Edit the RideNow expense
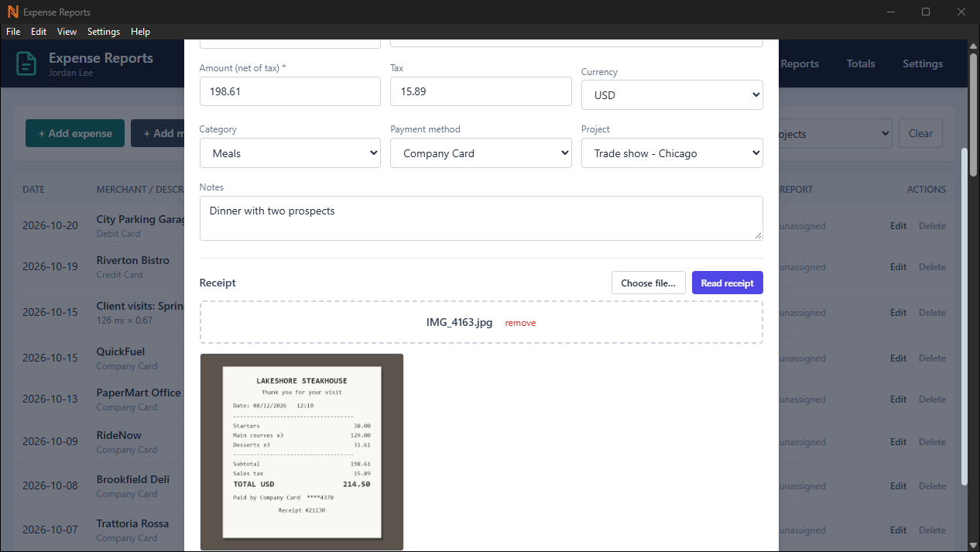Screen dimensions: 980x552 898,442
